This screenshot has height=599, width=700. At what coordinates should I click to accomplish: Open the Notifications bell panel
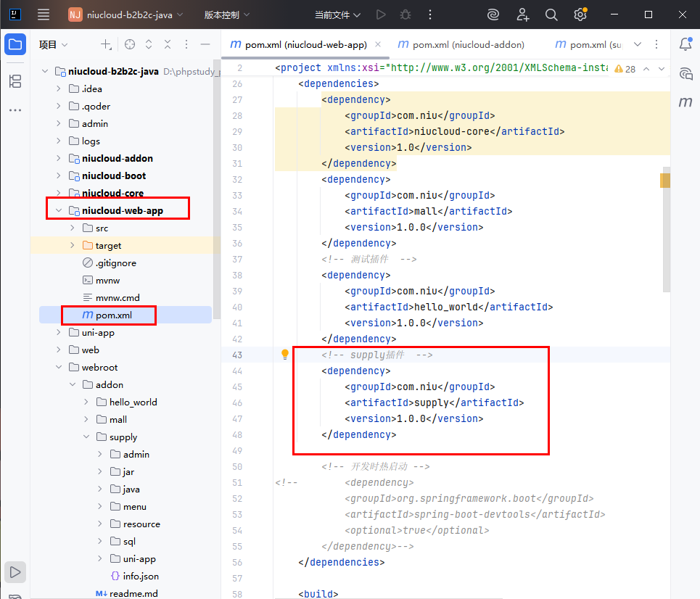[x=685, y=44]
